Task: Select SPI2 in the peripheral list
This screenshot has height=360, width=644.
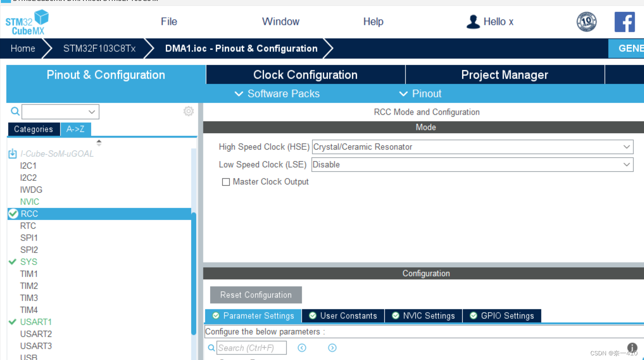Action: 29,250
